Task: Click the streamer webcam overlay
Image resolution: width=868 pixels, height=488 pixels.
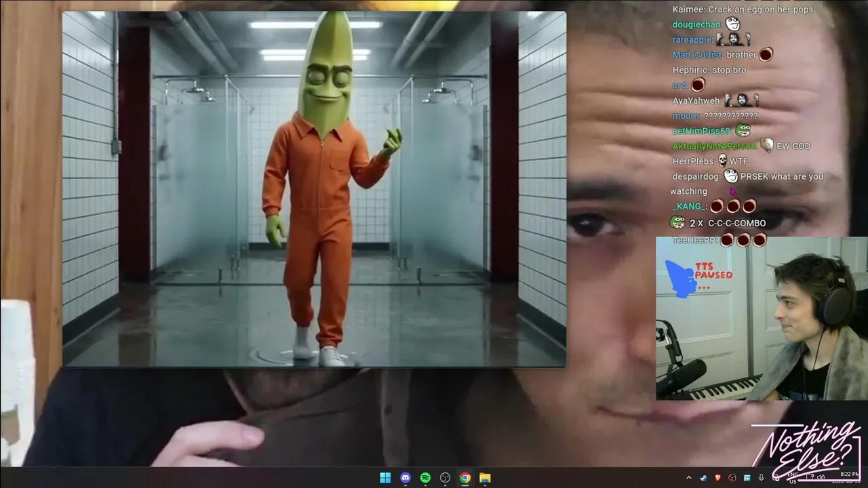Action: (762, 318)
